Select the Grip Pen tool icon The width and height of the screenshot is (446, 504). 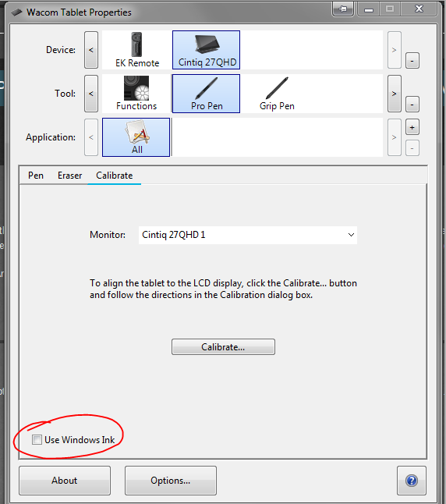click(277, 94)
